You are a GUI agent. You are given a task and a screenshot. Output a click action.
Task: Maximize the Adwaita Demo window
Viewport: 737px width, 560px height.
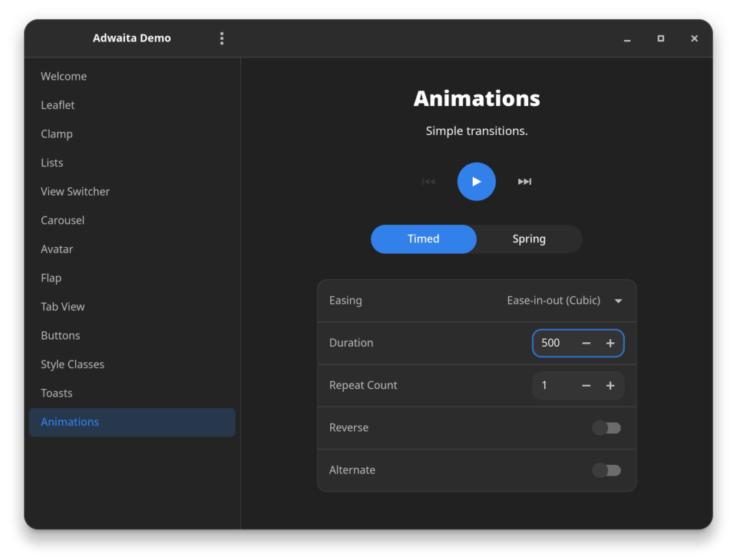tap(660, 38)
